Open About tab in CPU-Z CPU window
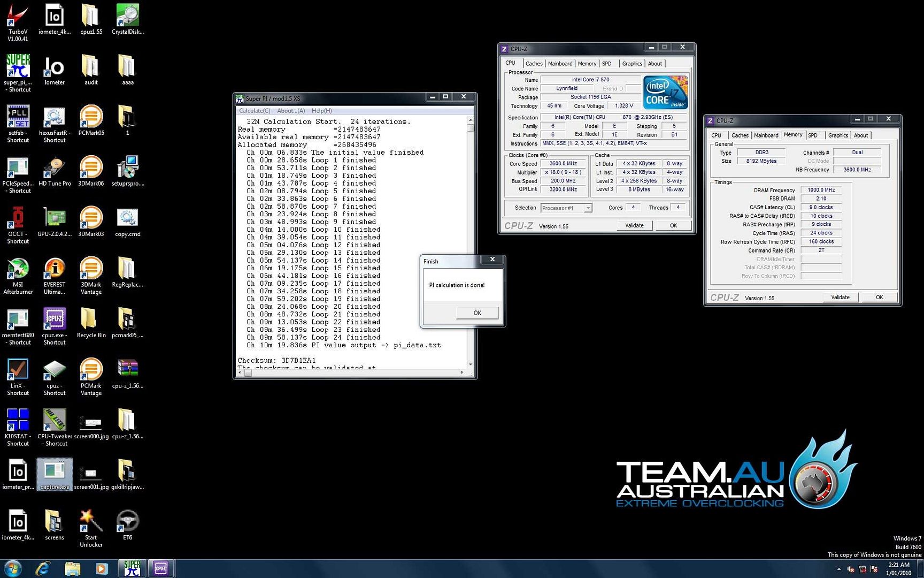Screen dimensions: 924x578 coord(655,64)
